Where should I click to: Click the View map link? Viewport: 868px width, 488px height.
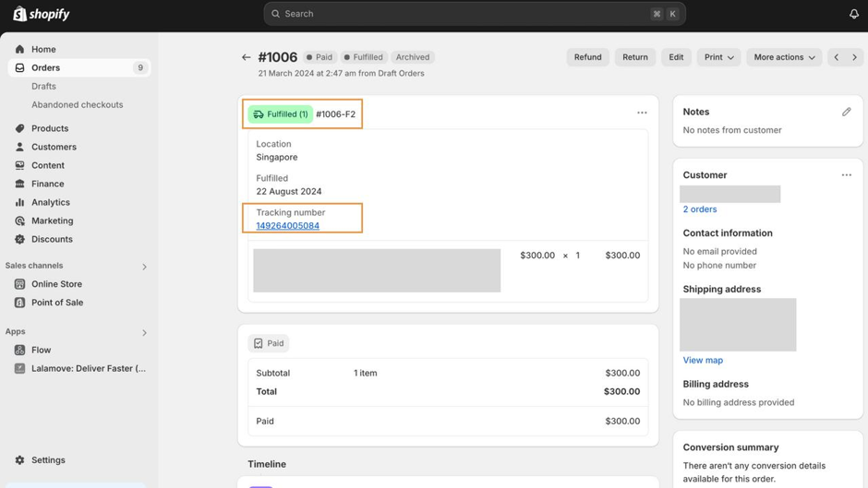[x=703, y=360]
